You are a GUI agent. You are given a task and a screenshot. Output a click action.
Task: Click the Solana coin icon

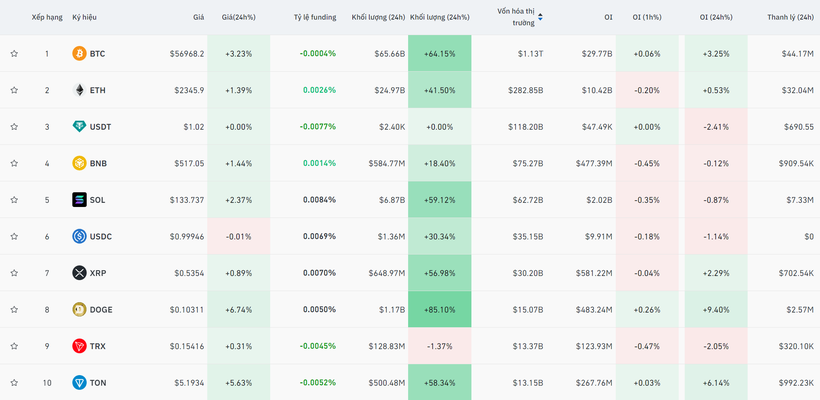pos(79,200)
